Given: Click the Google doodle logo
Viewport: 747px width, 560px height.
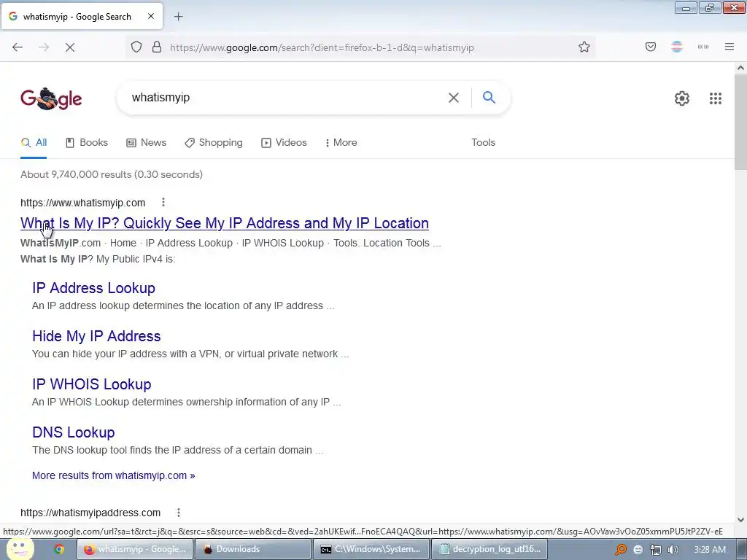Looking at the screenshot, I should 52,98.
